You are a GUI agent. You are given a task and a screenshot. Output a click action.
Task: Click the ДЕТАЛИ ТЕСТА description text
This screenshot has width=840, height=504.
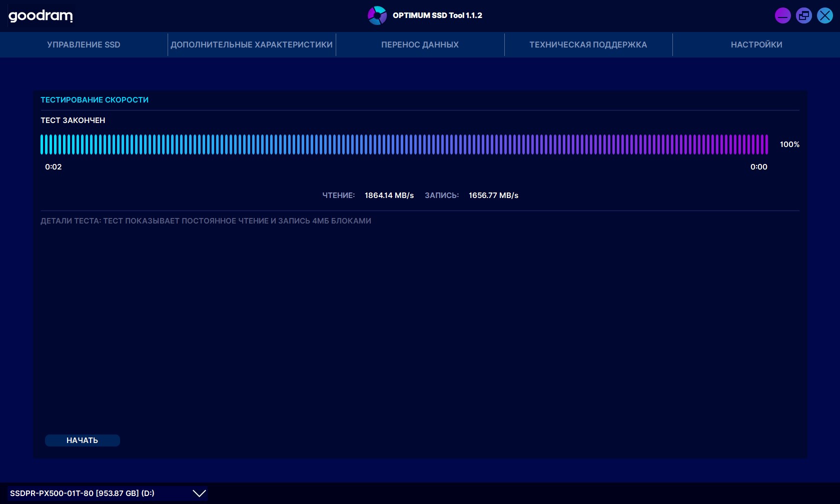point(206,221)
